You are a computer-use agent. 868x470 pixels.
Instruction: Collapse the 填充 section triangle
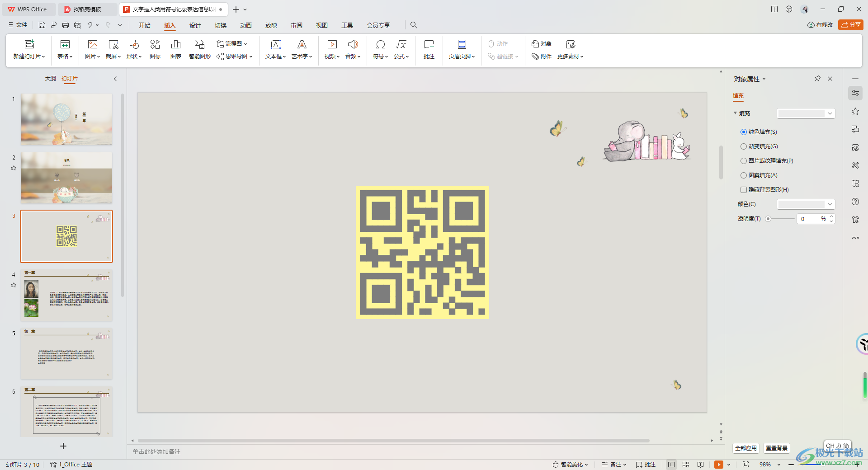[735, 113]
